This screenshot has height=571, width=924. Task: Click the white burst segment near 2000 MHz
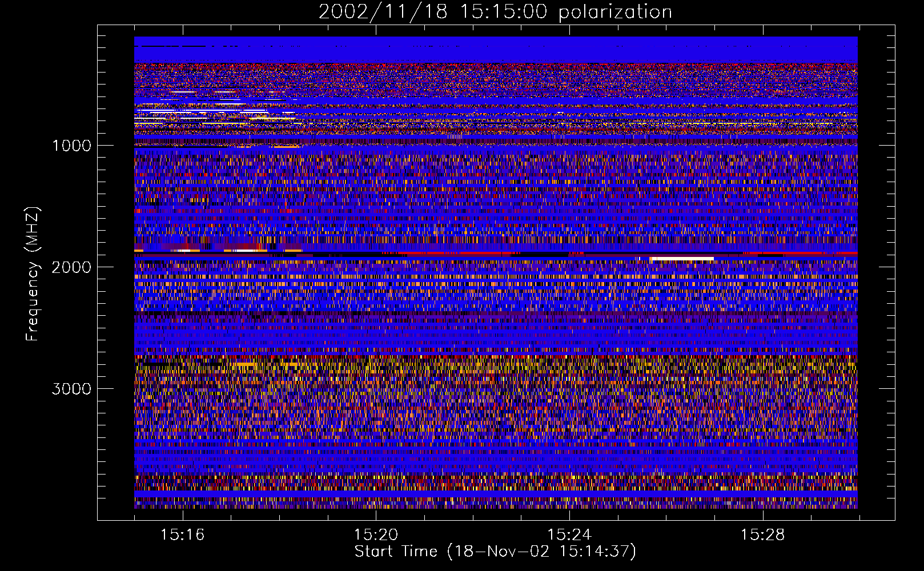coord(682,259)
